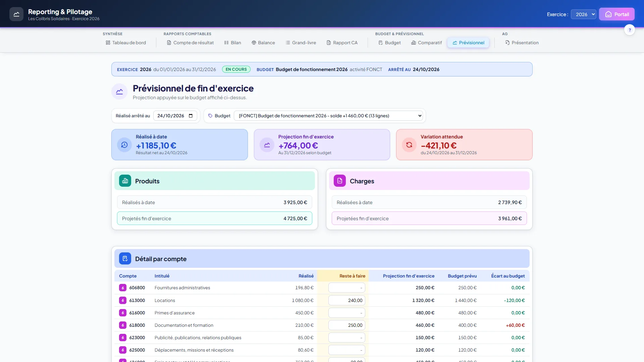
Task: Open the Bilan report tab
Action: (232, 43)
